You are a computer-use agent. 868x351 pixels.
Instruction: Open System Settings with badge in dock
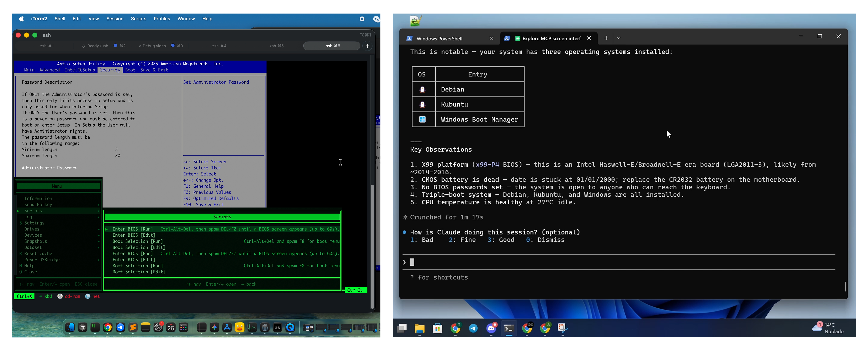(158, 327)
